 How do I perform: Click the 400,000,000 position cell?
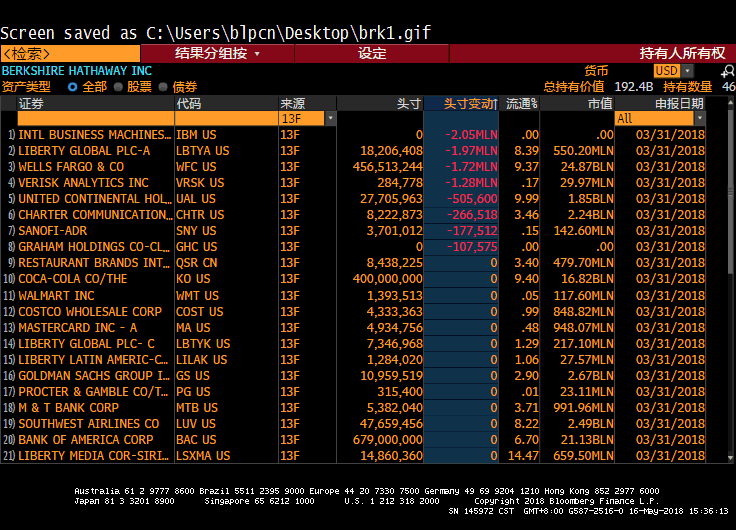(x=388, y=279)
